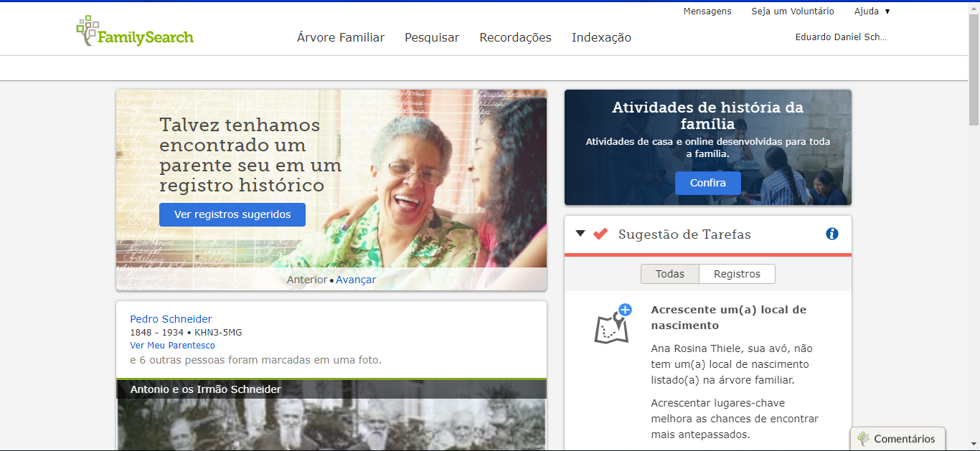The image size is (980, 451).
Task: Open Pedro Schneider's profile link
Action: (x=171, y=319)
